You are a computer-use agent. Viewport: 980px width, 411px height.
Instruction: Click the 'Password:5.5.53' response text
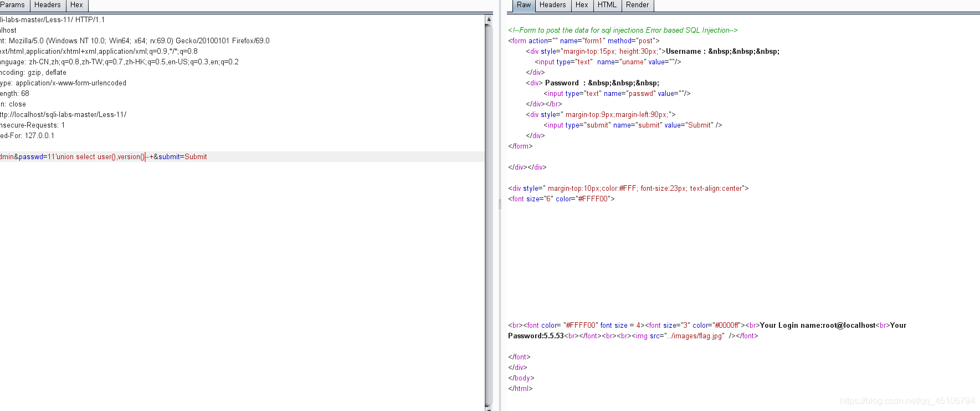click(536, 336)
